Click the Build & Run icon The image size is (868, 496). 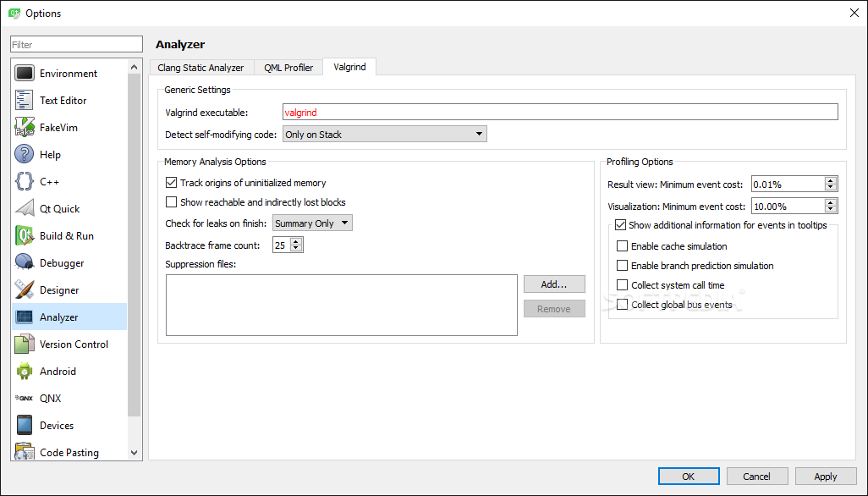click(x=25, y=236)
